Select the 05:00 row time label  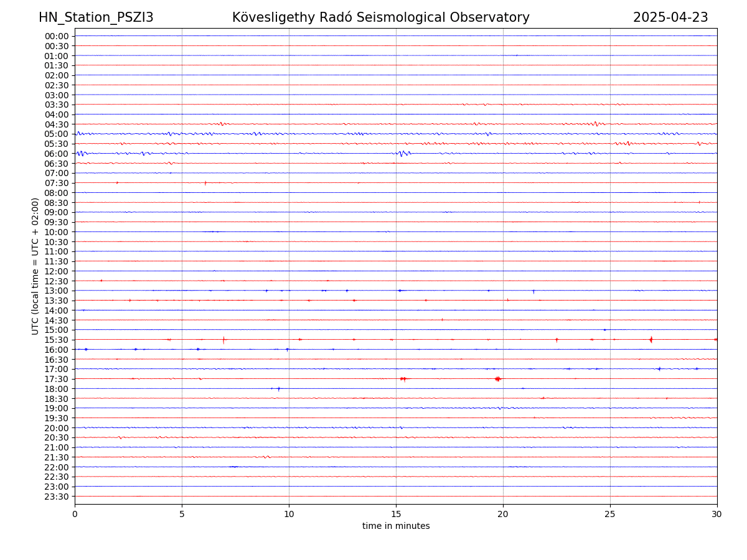click(x=56, y=134)
